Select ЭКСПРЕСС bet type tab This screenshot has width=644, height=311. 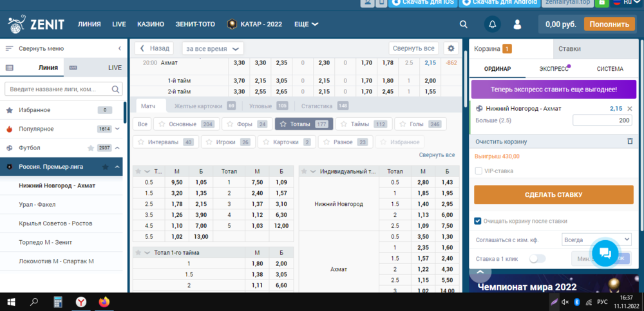[554, 69]
